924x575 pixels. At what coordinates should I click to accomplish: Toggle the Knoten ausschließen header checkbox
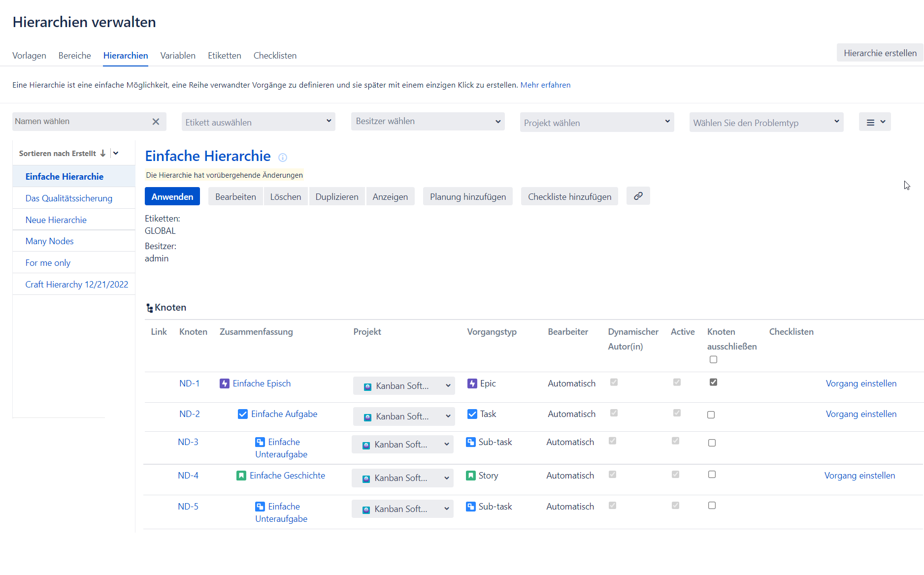[713, 359]
